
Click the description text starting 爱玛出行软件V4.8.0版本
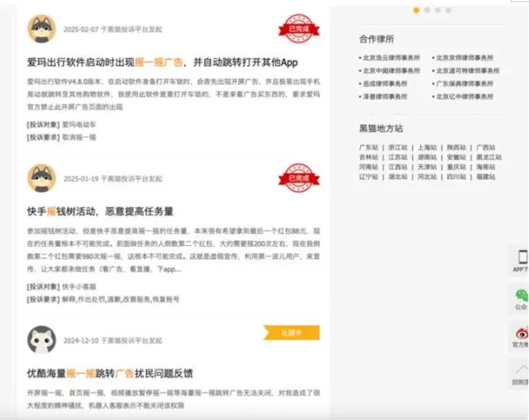click(174, 94)
